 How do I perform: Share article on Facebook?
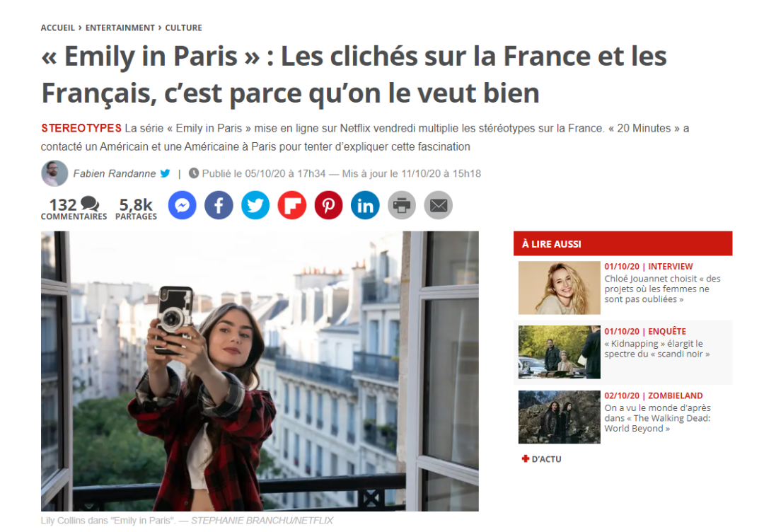coord(219,205)
